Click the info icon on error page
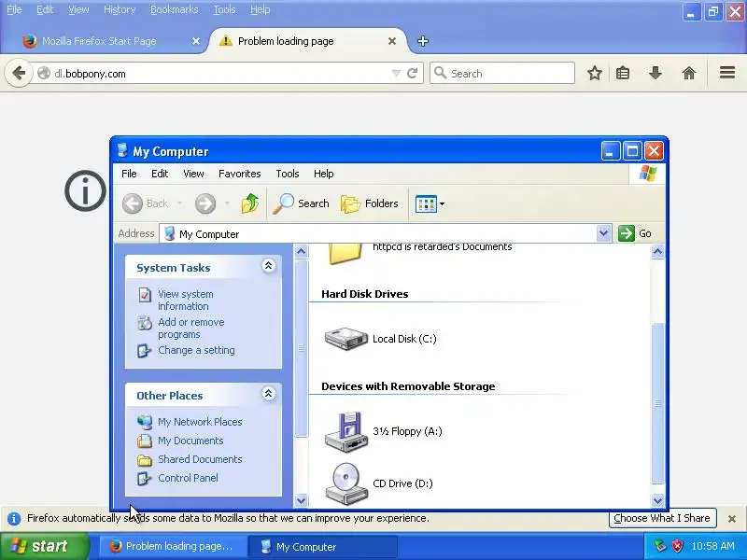 tap(86, 191)
